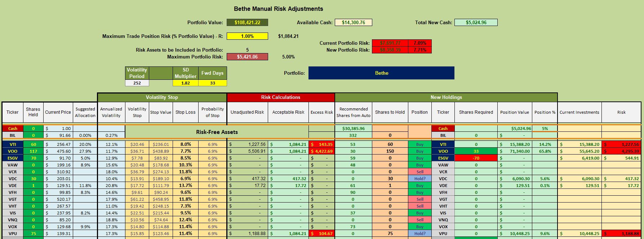Select the Recommended Shares from Auto header
644x239 pixels.
point(354,112)
